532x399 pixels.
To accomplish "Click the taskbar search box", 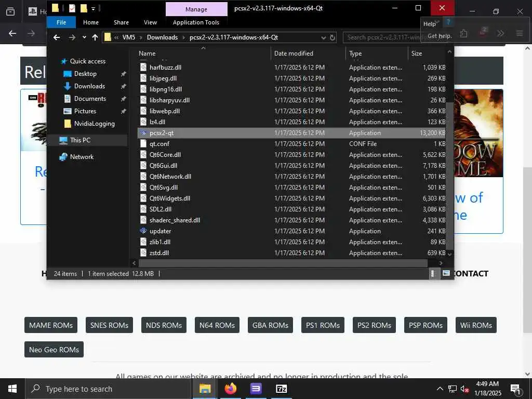I will click(x=108, y=389).
